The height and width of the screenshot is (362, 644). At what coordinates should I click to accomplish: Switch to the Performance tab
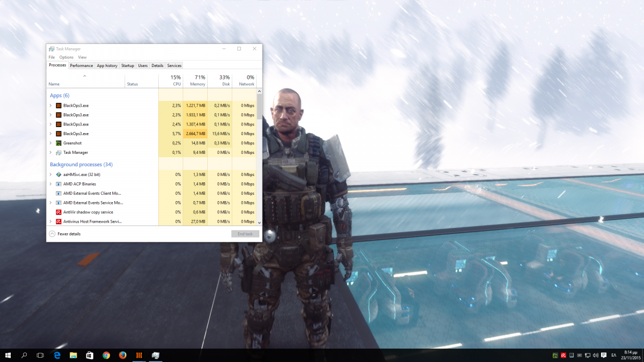(82, 65)
